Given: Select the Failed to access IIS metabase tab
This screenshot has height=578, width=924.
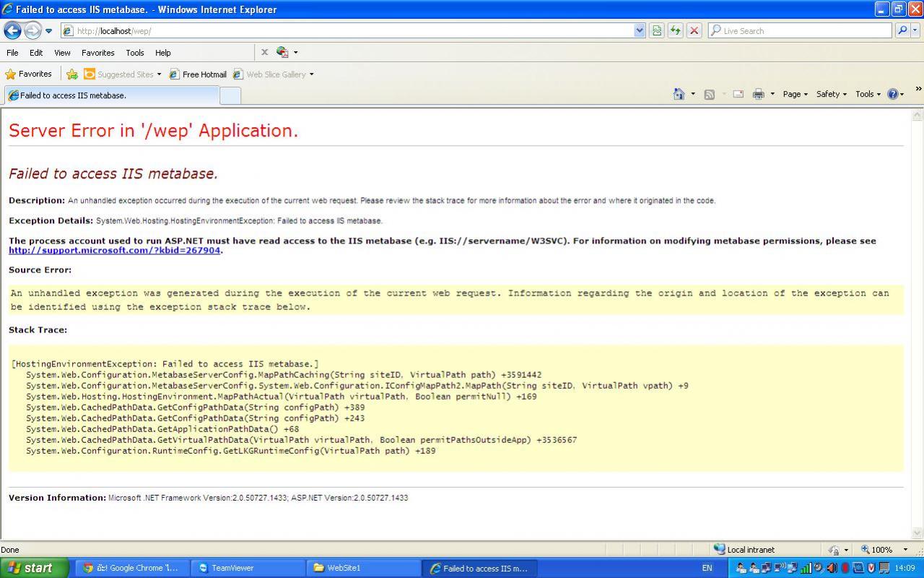Looking at the screenshot, I should pos(112,95).
